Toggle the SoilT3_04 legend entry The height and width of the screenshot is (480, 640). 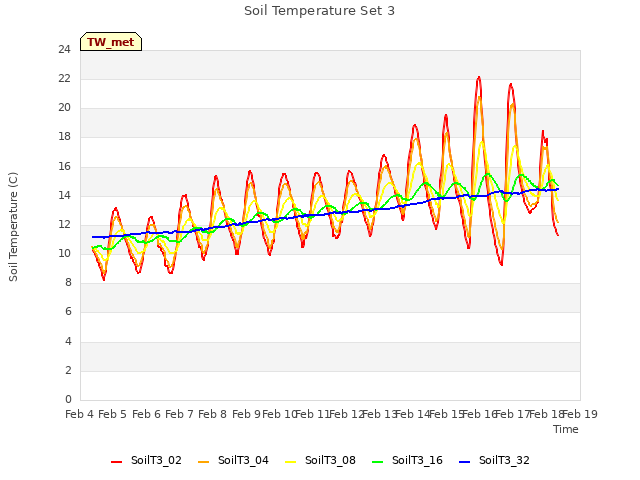233,460
